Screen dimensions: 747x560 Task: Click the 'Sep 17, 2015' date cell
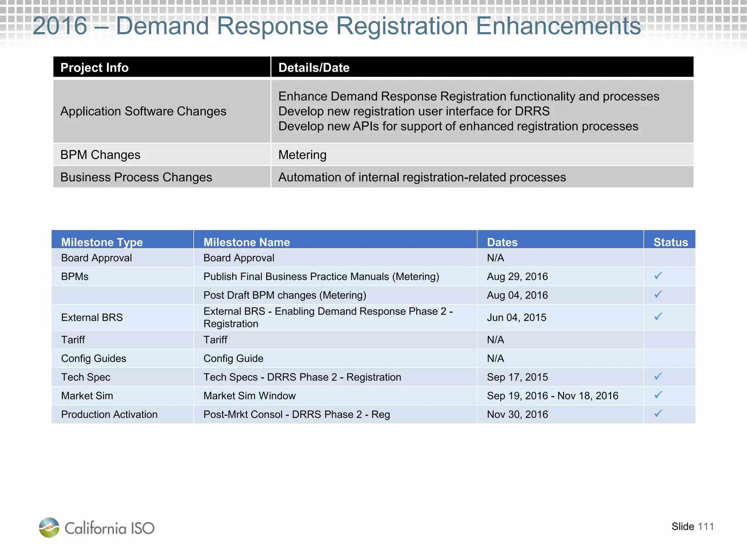pyautogui.click(x=560, y=377)
